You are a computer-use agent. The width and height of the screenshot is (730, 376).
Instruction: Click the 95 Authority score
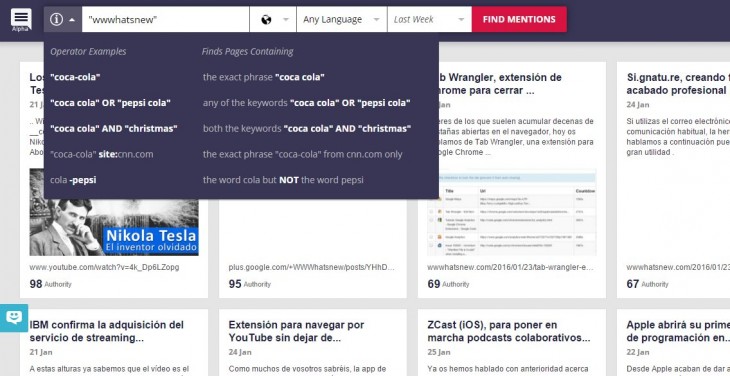[250, 284]
